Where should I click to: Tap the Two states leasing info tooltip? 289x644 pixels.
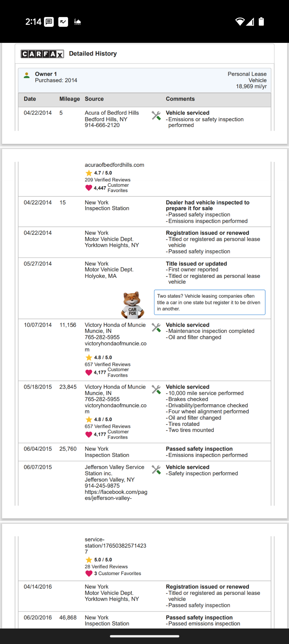210,302
